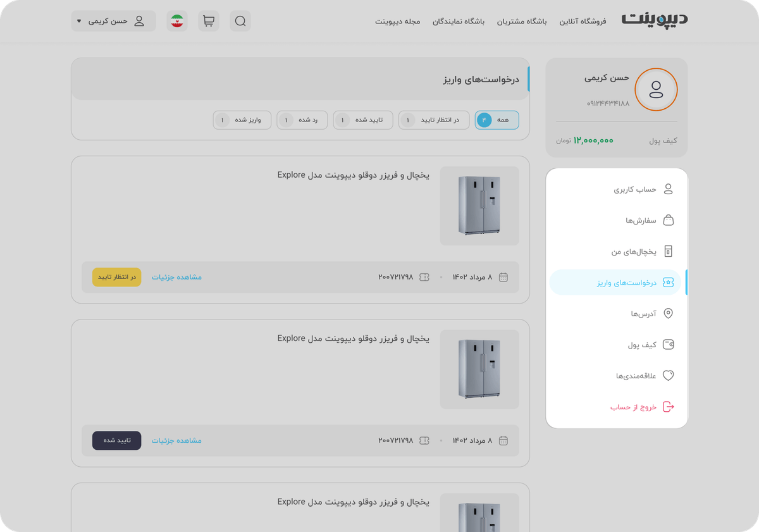This screenshot has width=759, height=532.
Task: Open باشگاه مشتریان menu item
Action: click(x=522, y=22)
